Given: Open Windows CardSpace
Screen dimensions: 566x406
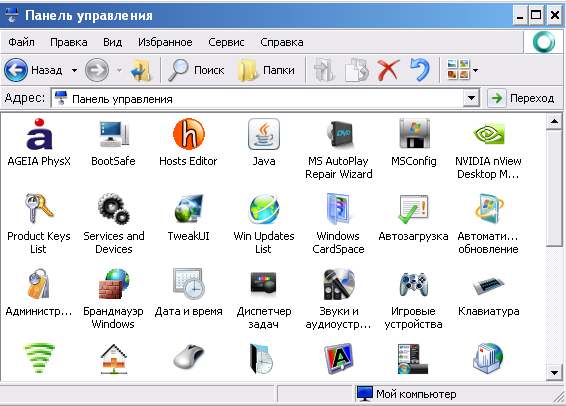Looking at the screenshot, I should coord(339,224).
